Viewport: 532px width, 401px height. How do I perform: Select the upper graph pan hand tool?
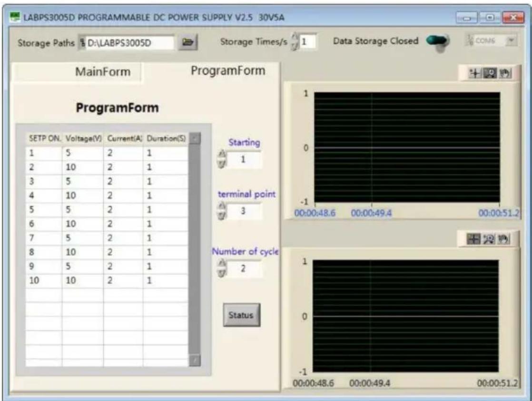point(505,73)
